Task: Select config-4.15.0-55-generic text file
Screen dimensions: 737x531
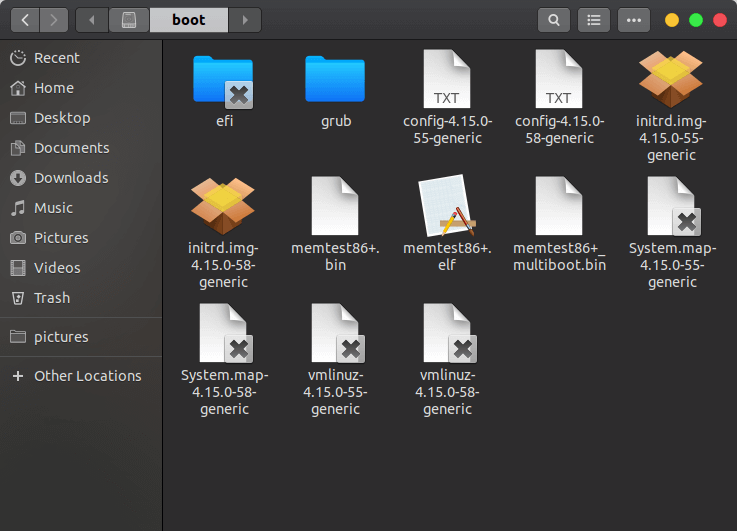Action: click(446, 81)
